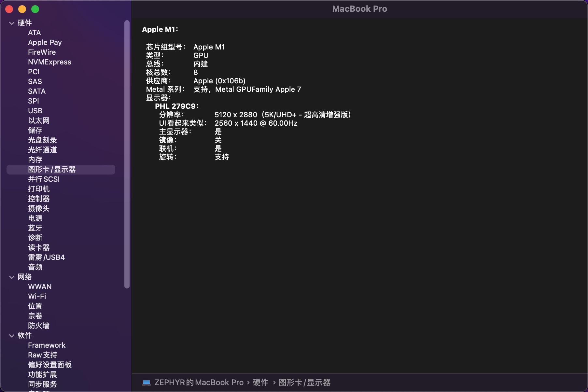This screenshot has width=588, height=392.
Task: Show 电源 details
Action: [x=35, y=218]
